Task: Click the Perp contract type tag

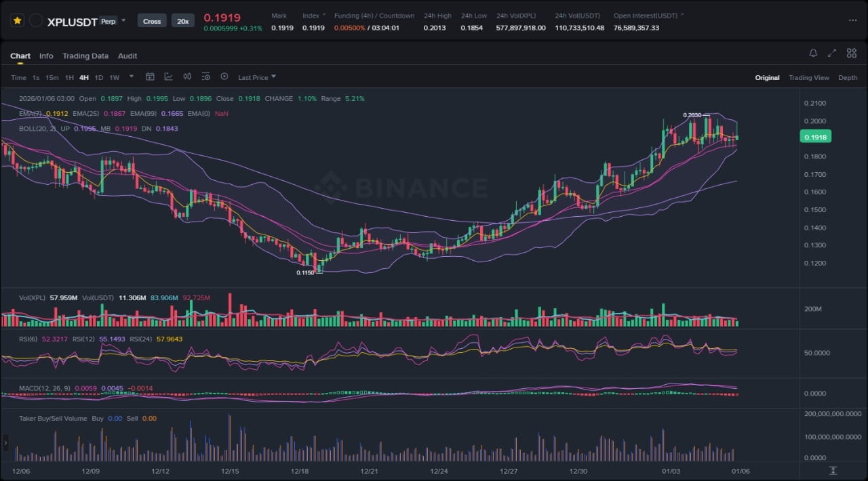Action: click(108, 21)
